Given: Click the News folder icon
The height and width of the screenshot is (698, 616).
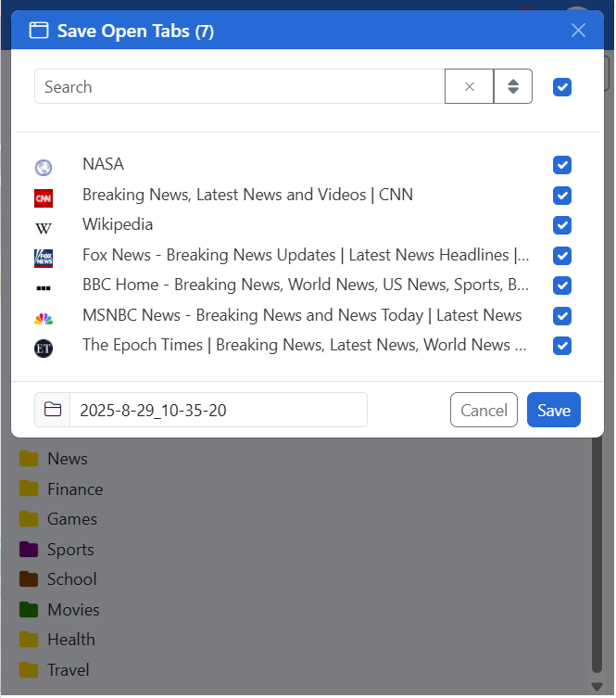Looking at the screenshot, I should click(29, 459).
